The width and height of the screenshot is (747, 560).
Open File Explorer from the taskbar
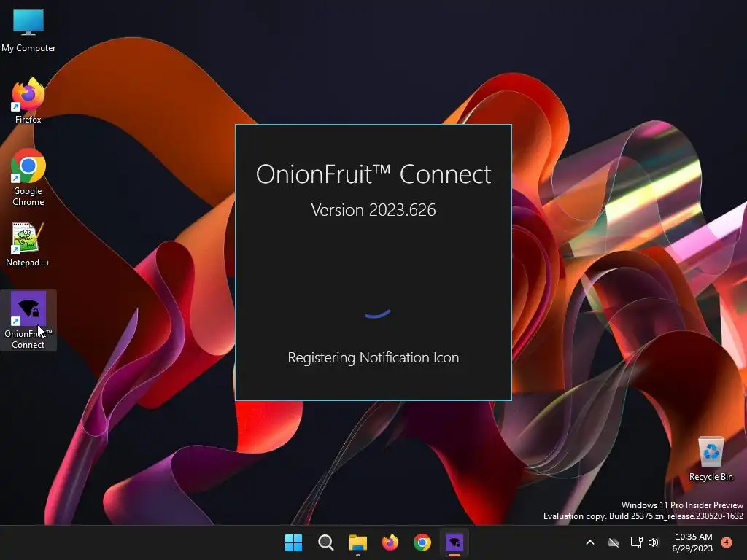coord(357,542)
